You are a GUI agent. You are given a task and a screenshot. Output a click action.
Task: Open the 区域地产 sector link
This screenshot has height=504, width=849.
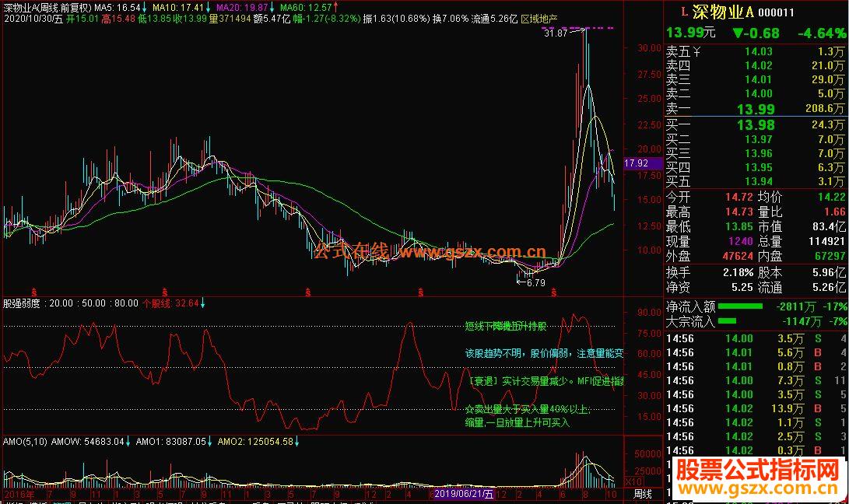(x=539, y=19)
